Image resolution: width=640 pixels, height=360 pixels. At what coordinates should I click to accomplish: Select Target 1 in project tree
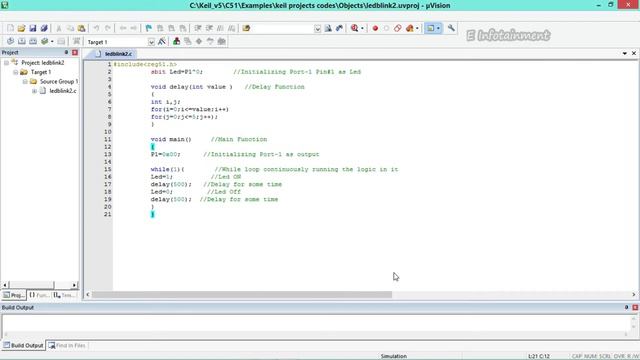point(41,72)
